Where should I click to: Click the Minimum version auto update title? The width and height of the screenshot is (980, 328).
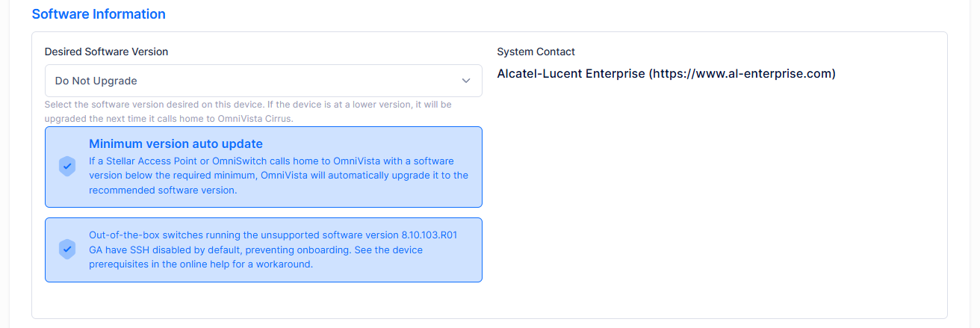click(176, 143)
